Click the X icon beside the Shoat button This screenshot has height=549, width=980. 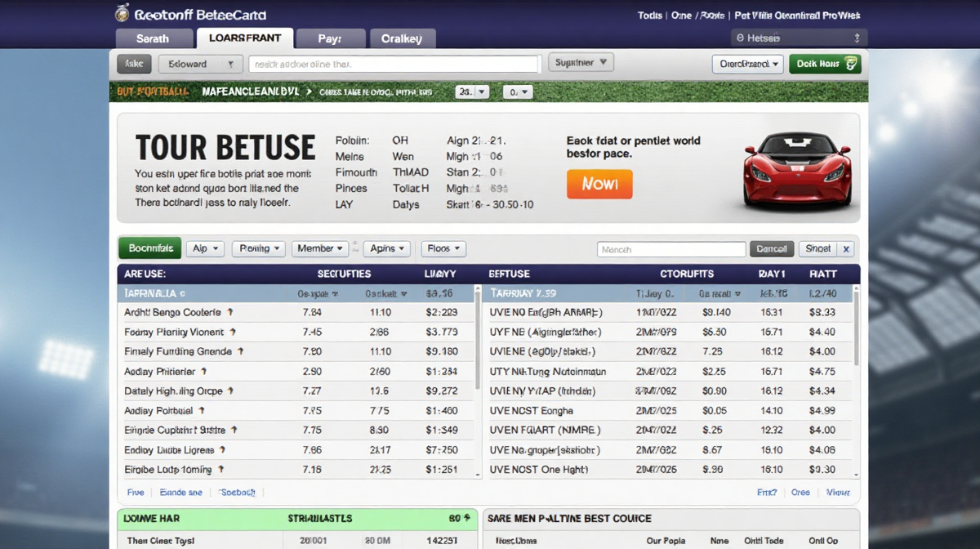846,249
